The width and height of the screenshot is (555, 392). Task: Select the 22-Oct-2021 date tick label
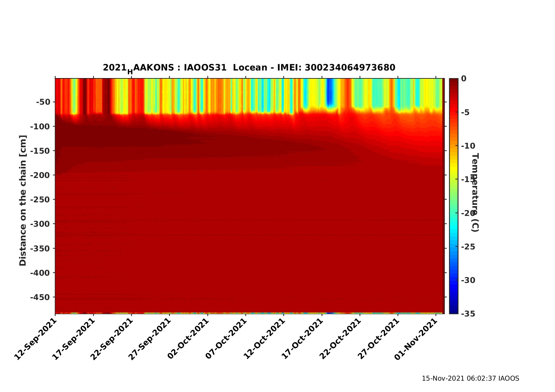point(340,339)
